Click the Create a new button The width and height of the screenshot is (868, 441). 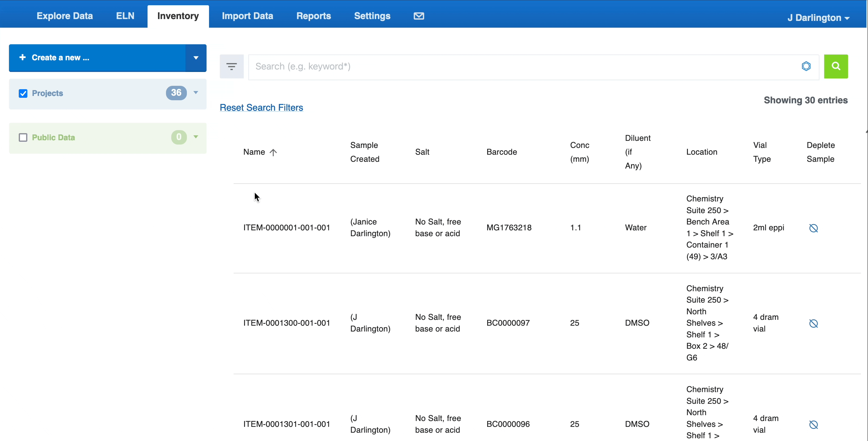coord(97,58)
